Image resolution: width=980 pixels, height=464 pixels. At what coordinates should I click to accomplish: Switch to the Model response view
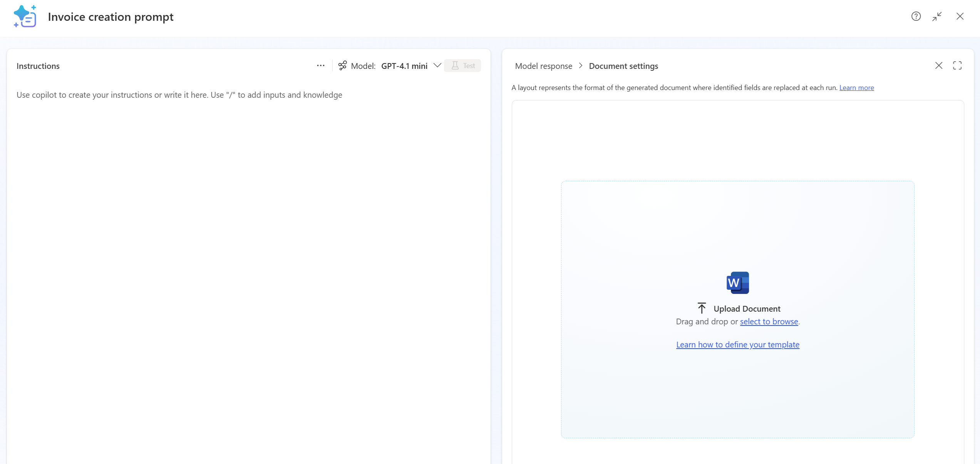[x=543, y=66]
